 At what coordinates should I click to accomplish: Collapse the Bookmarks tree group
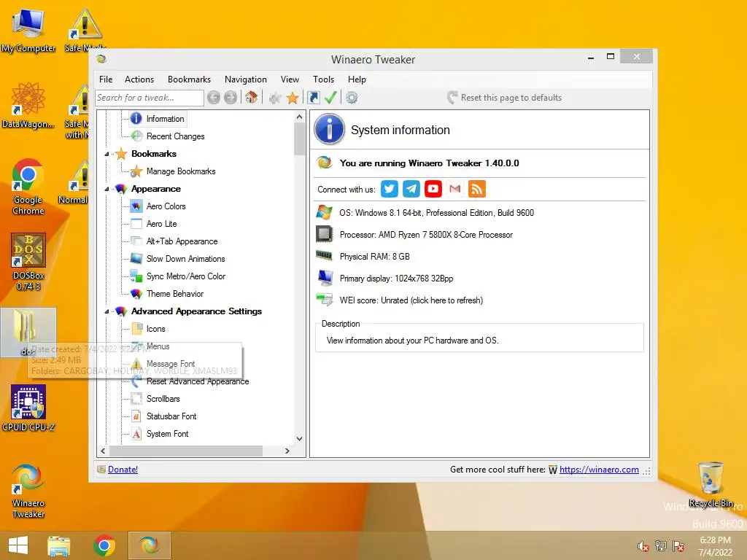tap(107, 155)
